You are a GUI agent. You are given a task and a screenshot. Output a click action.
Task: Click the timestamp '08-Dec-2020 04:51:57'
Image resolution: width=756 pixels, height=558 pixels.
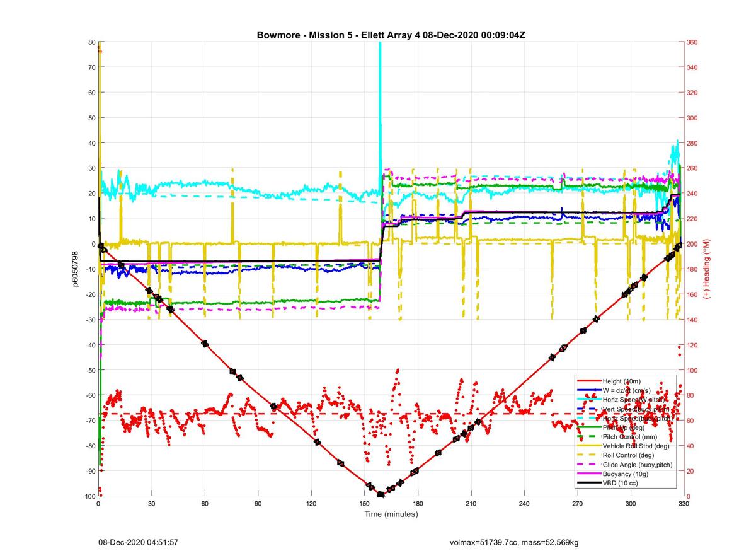click(138, 542)
